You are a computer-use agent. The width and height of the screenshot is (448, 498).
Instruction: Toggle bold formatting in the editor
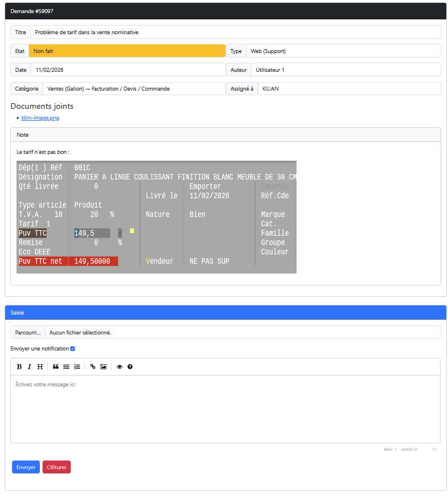[19, 366]
